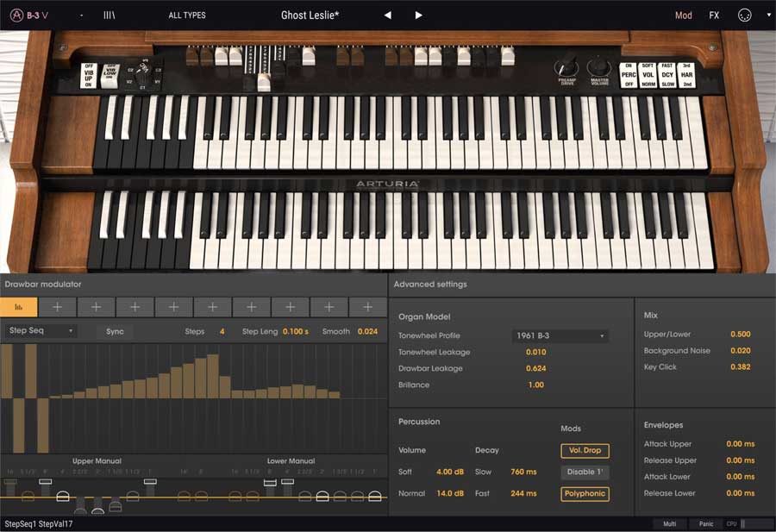Click the Key Click value 0.382
The image size is (776, 532).
pos(741,367)
